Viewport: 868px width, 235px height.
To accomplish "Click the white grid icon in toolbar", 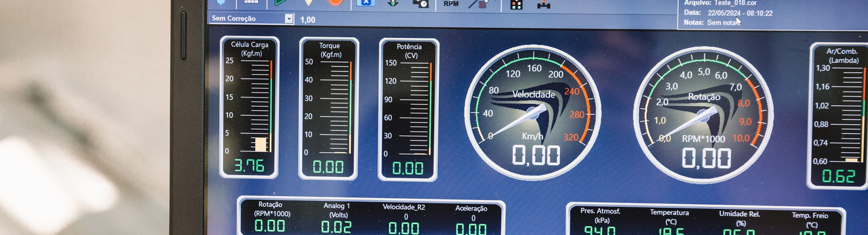I will pos(251,2).
